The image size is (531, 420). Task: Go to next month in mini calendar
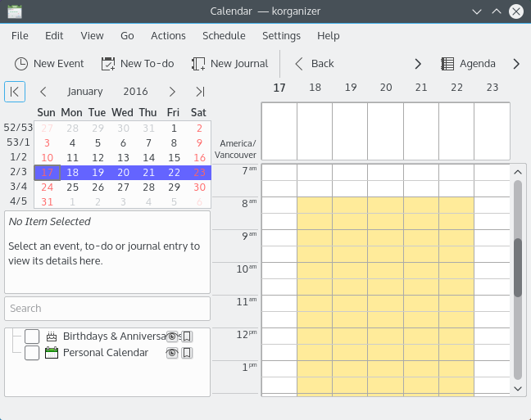(172, 92)
